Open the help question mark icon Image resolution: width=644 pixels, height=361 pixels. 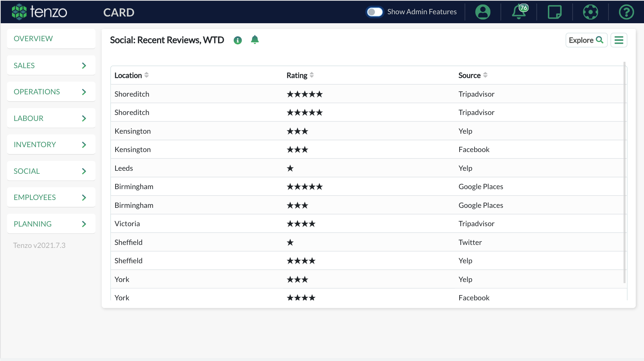pyautogui.click(x=626, y=12)
